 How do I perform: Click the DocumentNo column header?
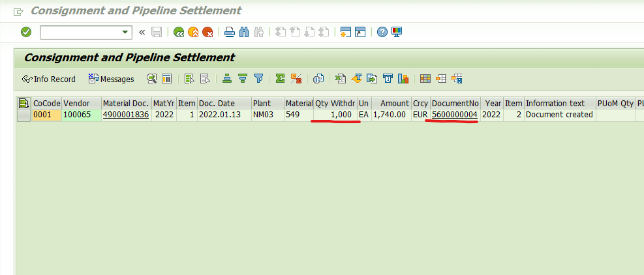[x=455, y=104]
